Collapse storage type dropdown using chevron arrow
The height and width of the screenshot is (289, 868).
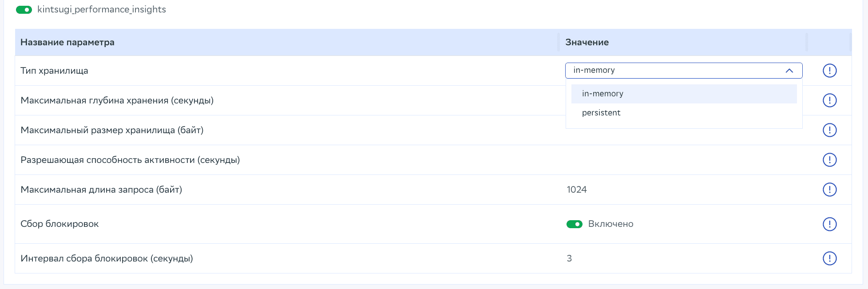tap(789, 71)
